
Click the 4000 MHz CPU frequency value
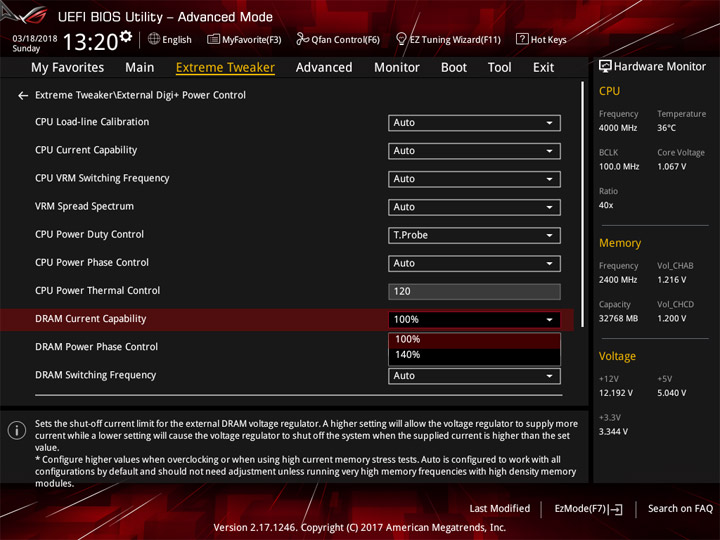pyautogui.click(x=618, y=128)
